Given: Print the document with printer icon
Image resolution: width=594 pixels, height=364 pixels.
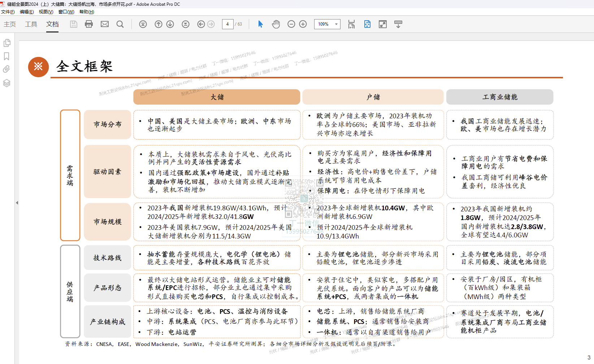Looking at the screenshot, I should click(x=89, y=24).
